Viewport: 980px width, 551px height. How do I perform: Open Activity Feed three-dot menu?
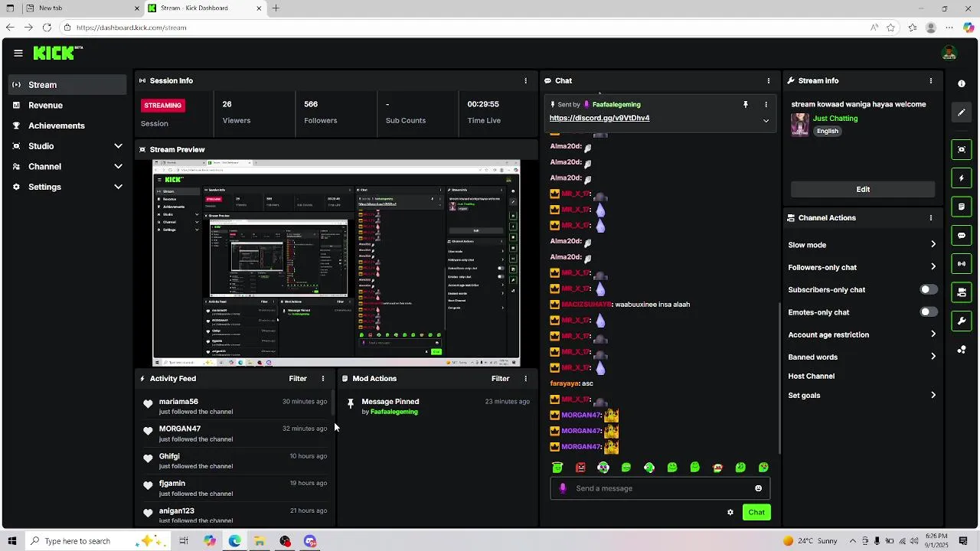322,379
